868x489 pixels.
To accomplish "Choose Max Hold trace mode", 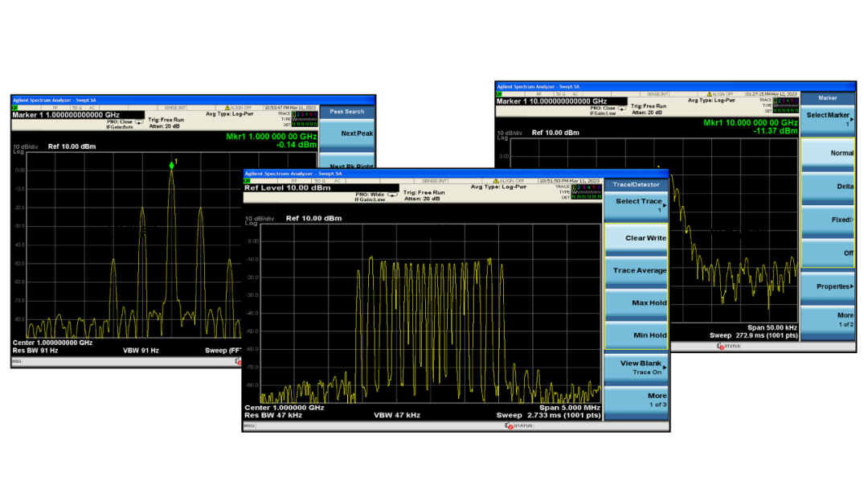I will [636, 304].
